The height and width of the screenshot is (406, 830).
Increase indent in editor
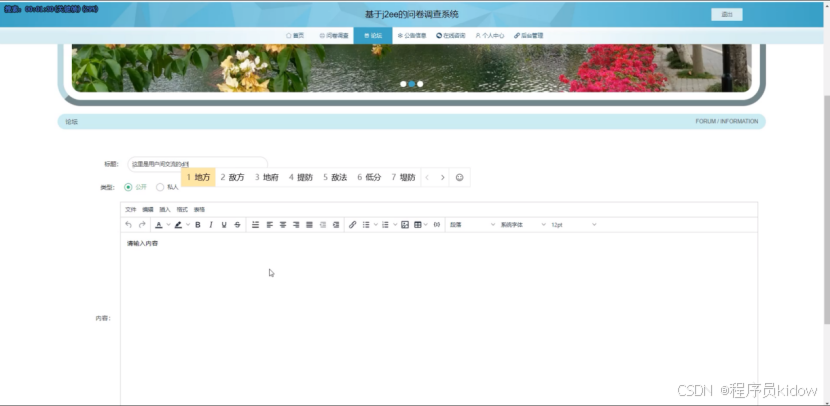336,225
